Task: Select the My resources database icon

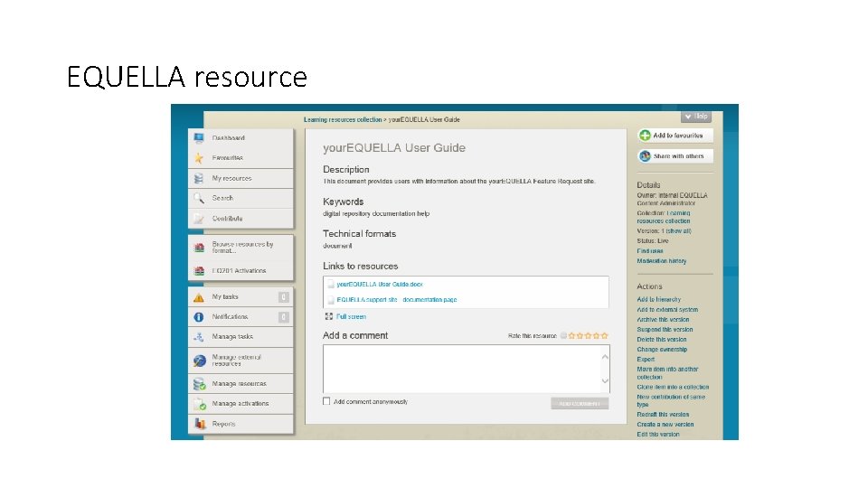Action: 199,178
